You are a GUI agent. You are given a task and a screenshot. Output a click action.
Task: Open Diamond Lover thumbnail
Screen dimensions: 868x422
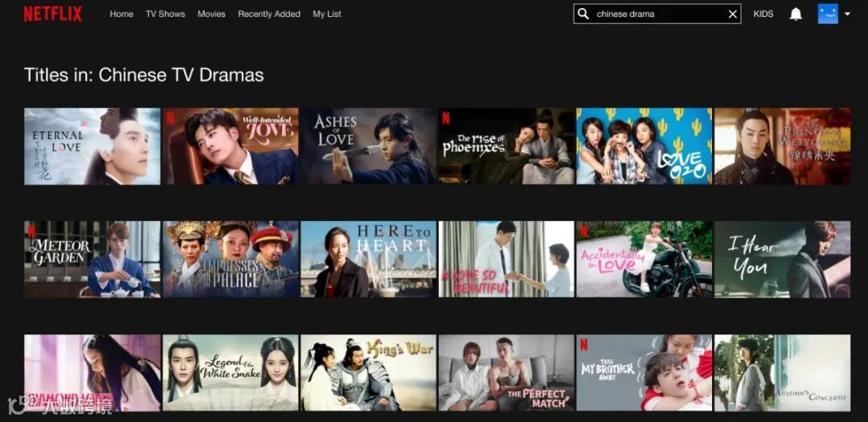tap(92, 373)
